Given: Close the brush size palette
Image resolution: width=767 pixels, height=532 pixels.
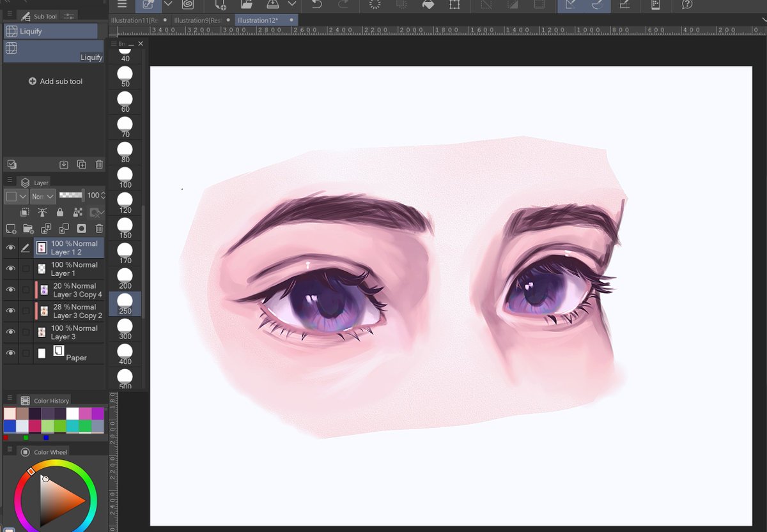Looking at the screenshot, I should tap(141, 44).
